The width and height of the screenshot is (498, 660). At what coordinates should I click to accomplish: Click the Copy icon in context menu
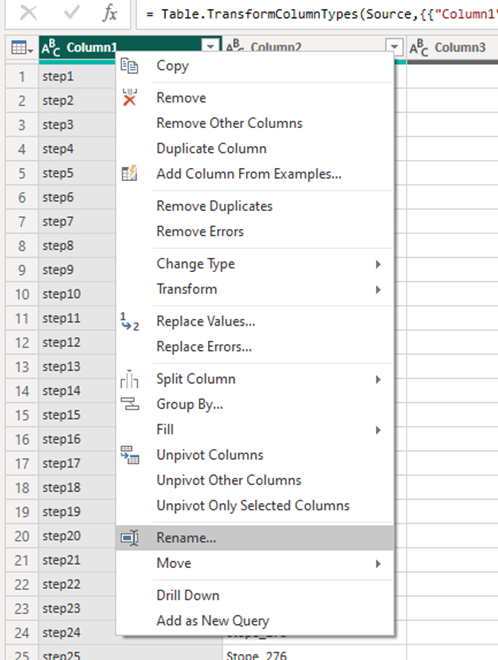tap(129, 66)
